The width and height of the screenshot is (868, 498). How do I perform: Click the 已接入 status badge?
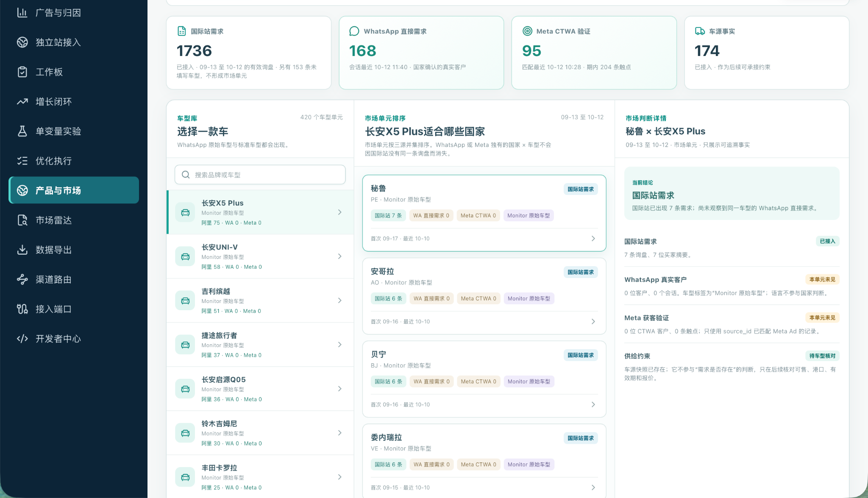click(x=827, y=241)
